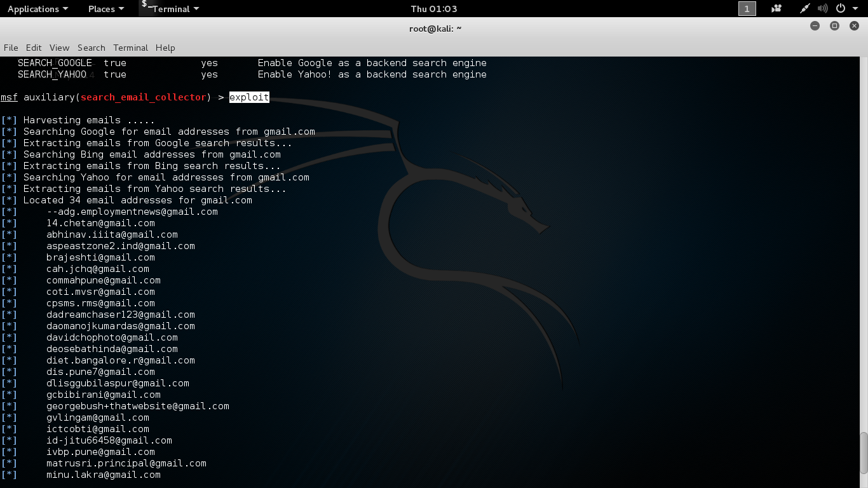Click the pen tray icon in the top bar
The width and height of the screenshot is (868, 488).
[805, 9]
